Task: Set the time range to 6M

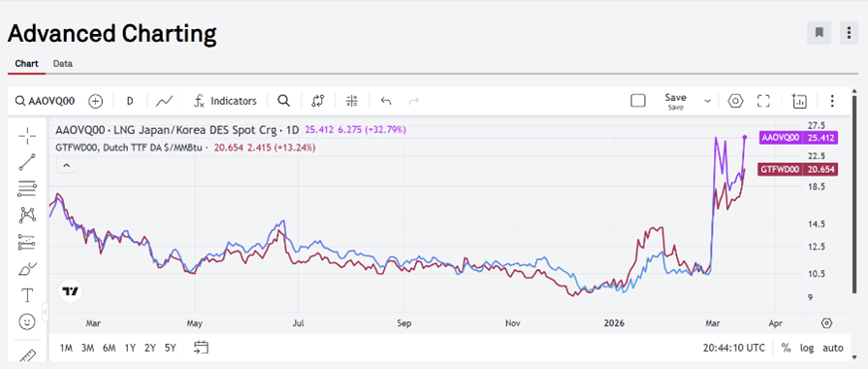Action: pyautogui.click(x=109, y=348)
